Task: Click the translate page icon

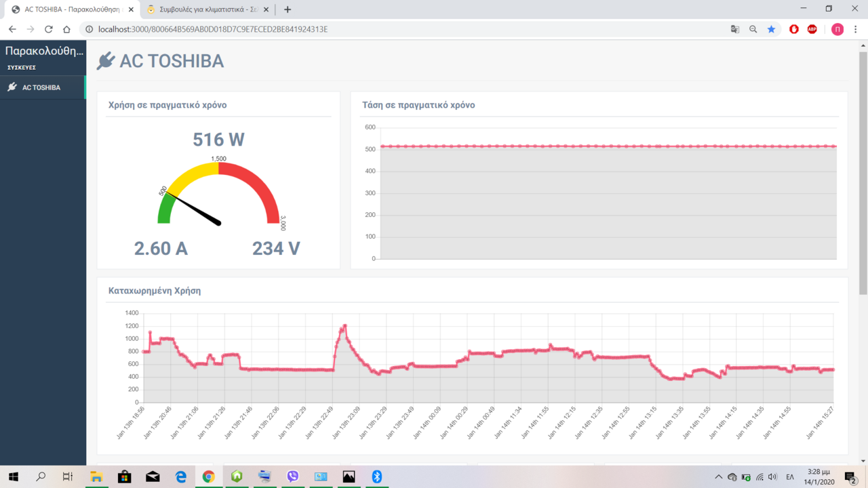Action: tap(735, 29)
